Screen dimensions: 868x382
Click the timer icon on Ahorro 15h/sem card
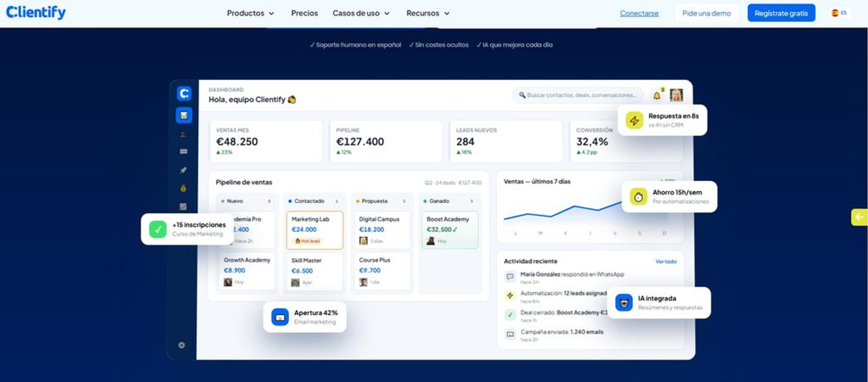(638, 197)
